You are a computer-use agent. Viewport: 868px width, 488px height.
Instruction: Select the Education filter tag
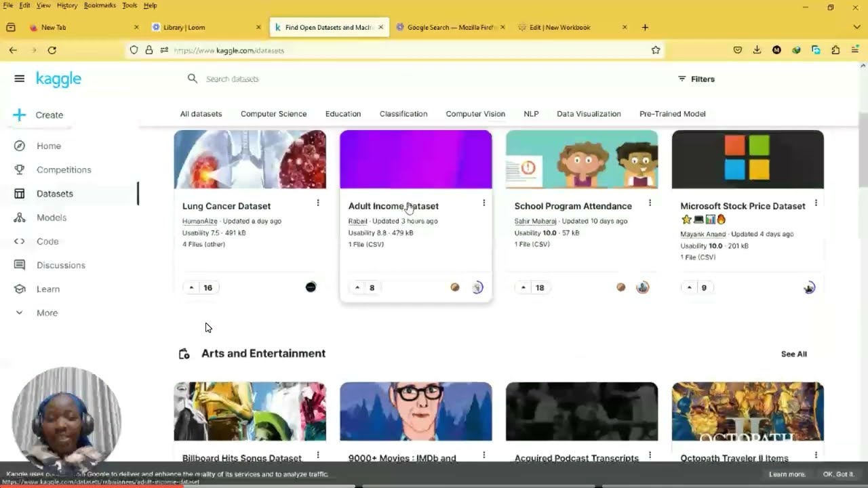pos(342,114)
